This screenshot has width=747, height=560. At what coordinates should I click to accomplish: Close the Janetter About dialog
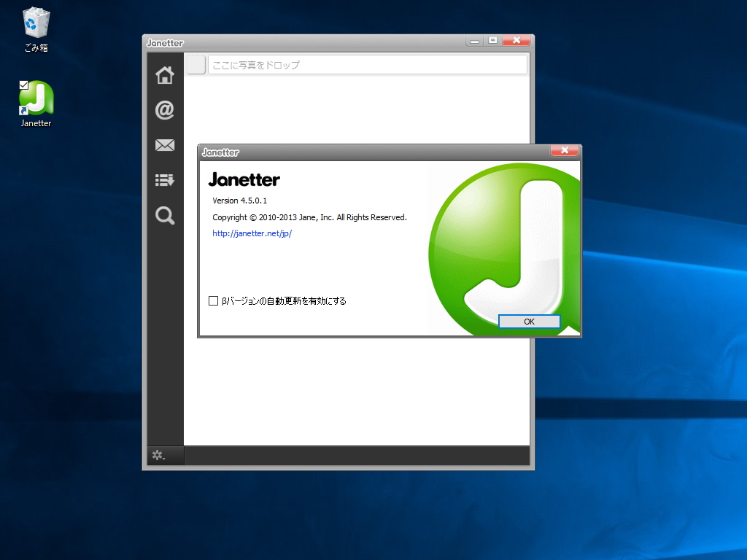pos(565,151)
